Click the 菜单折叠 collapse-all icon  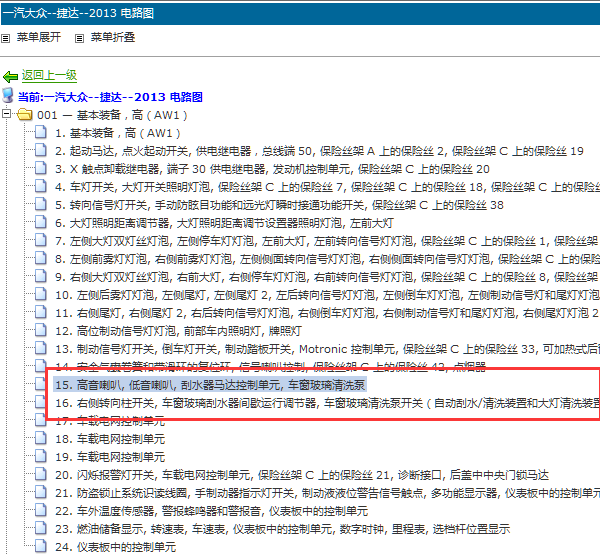[79, 38]
